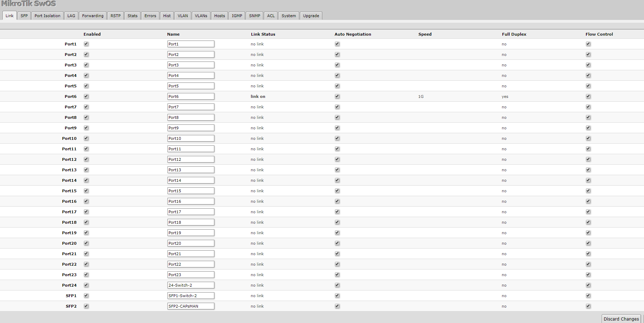Image resolution: width=644 pixels, height=323 pixels.
Task: Toggle Enabled checkbox for Port24
Action: pos(86,285)
